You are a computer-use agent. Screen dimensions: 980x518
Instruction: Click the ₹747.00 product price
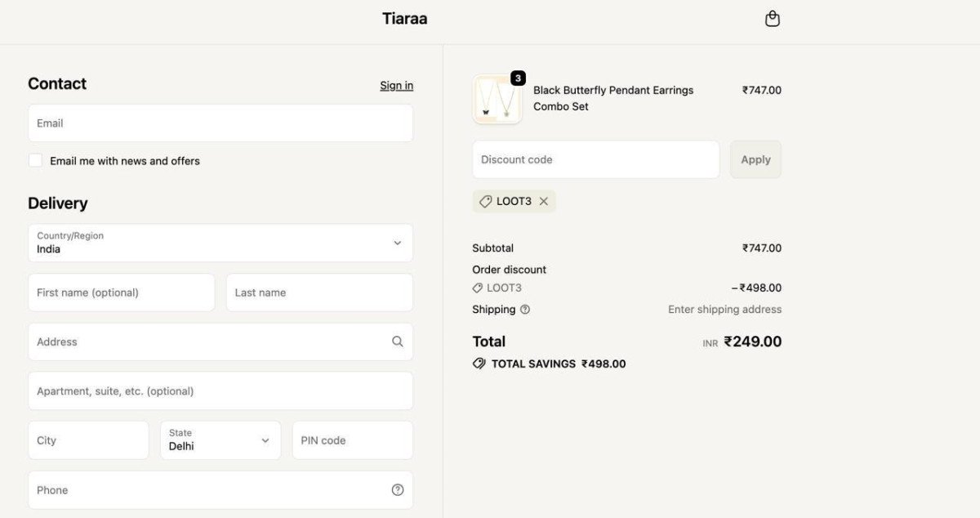(762, 90)
